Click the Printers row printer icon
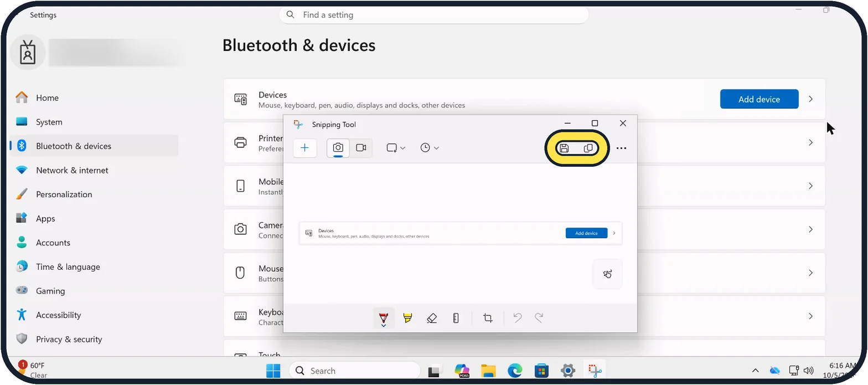Image resolution: width=868 pixels, height=385 pixels. (240, 142)
